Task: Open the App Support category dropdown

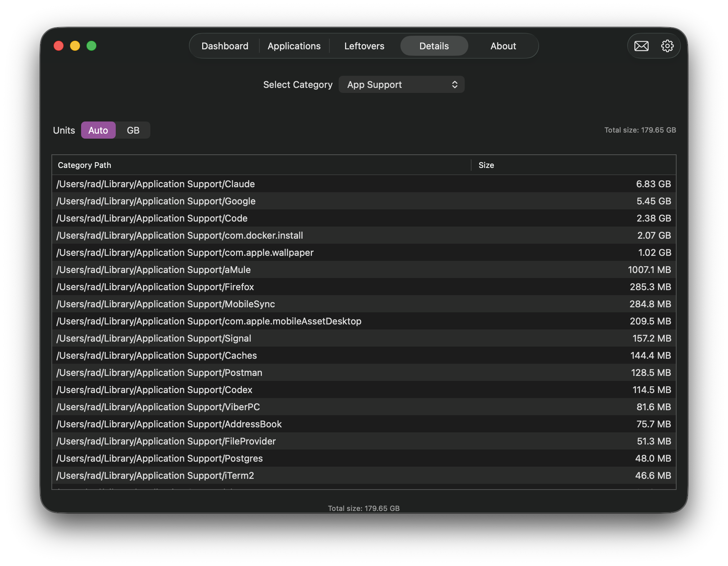Action: [402, 85]
